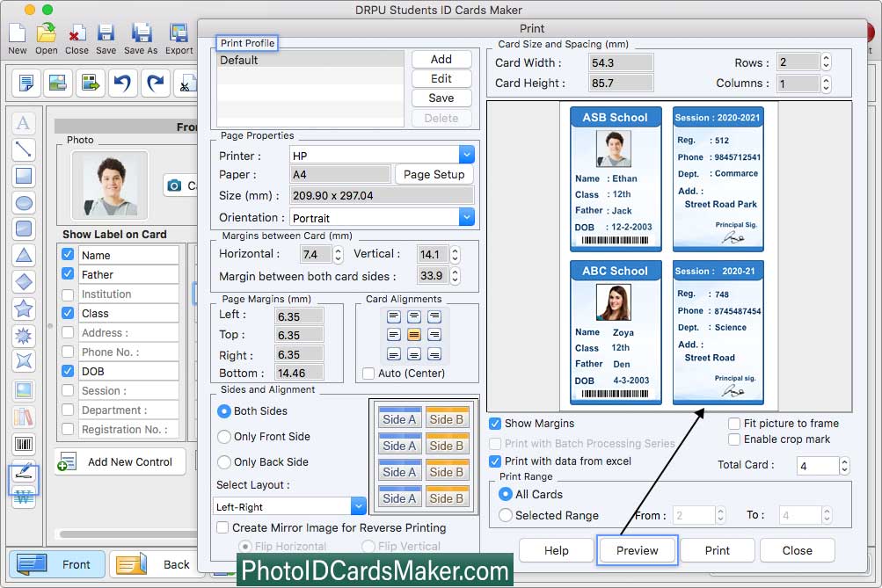
Task: Select top-left card alignment icon
Action: [x=394, y=316]
